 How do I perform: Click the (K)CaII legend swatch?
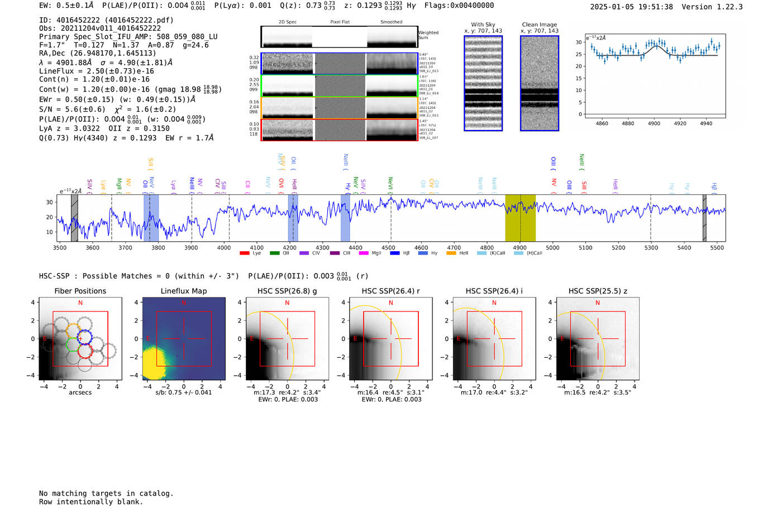(x=481, y=253)
